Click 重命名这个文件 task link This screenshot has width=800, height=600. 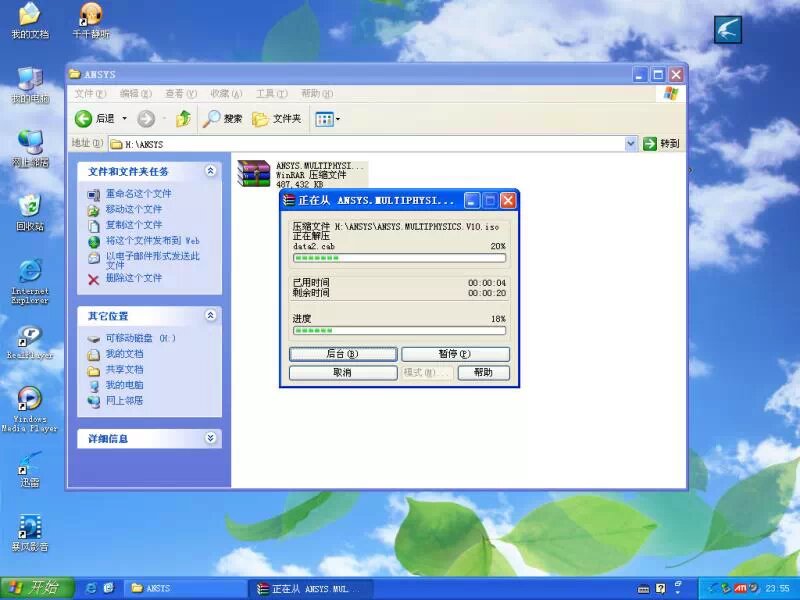138,194
